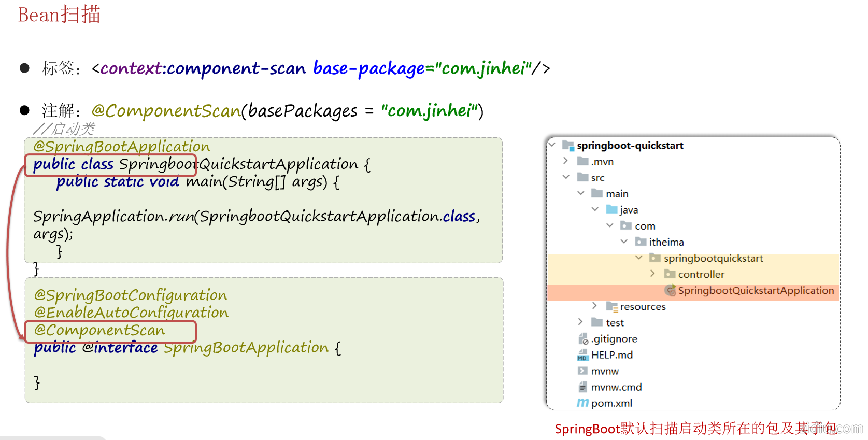Collapse the src folder
The width and height of the screenshot is (868, 440).
point(566,177)
